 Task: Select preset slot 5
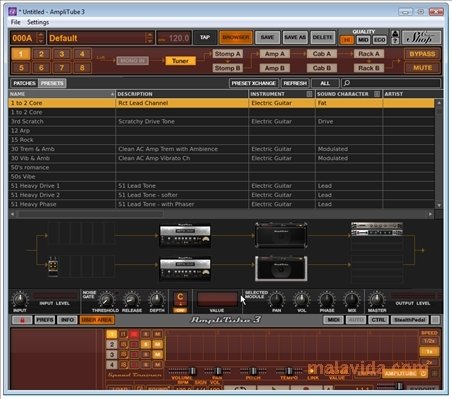[x=21, y=68]
